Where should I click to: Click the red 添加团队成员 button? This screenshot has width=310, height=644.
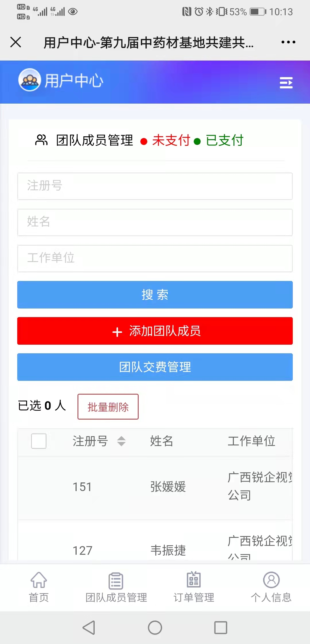pos(155,331)
